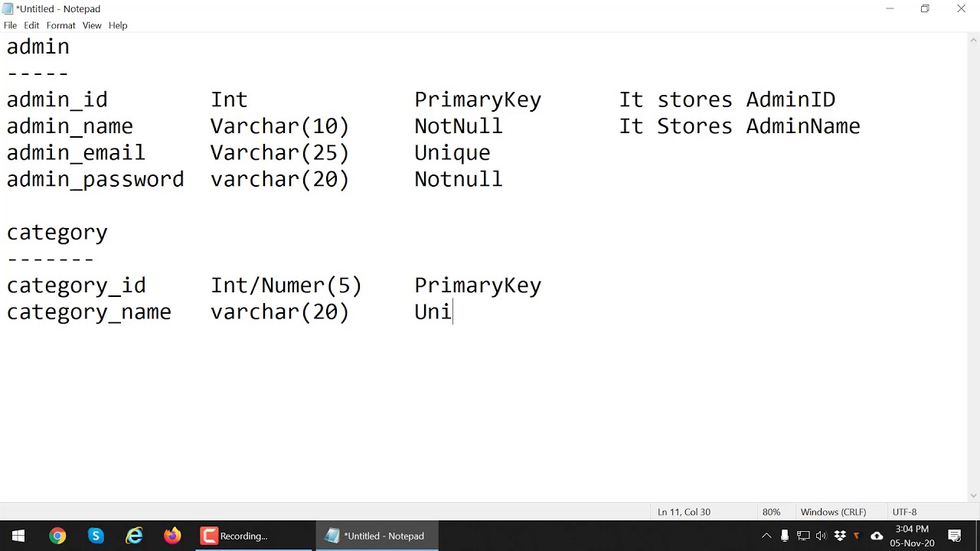Click the Notepad icon in title bar
Viewport: 980px width, 551px height.
click(x=8, y=8)
